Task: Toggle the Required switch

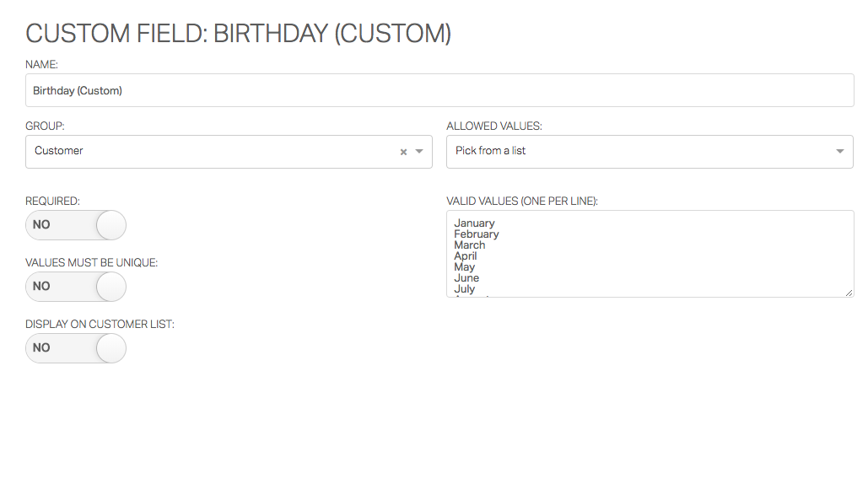Action: coord(76,225)
